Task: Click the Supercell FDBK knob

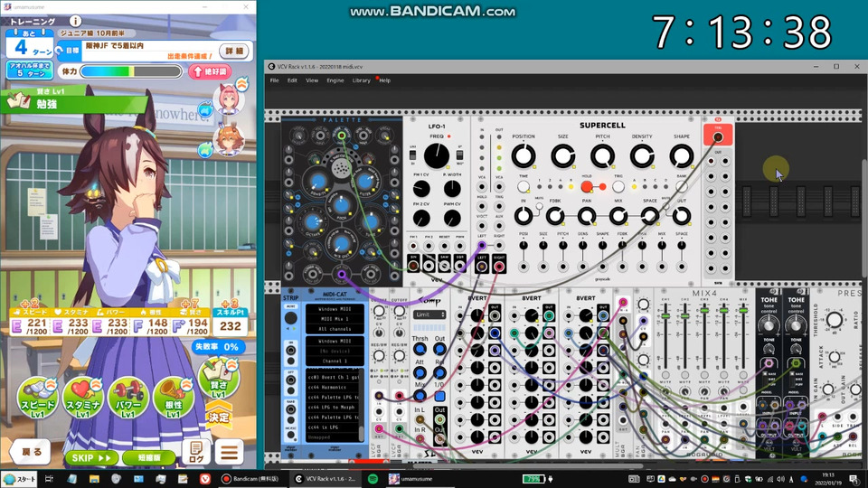Action: [x=555, y=216]
